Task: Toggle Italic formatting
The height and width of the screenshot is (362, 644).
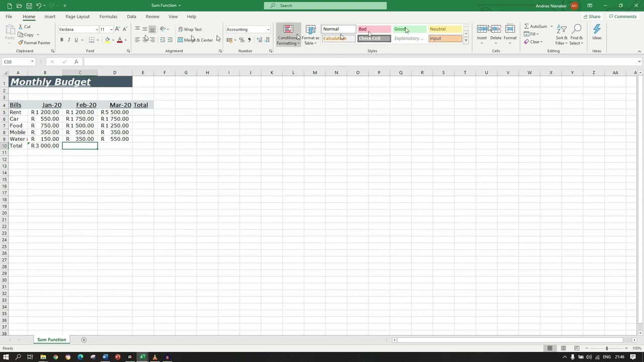Action: [69, 40]
